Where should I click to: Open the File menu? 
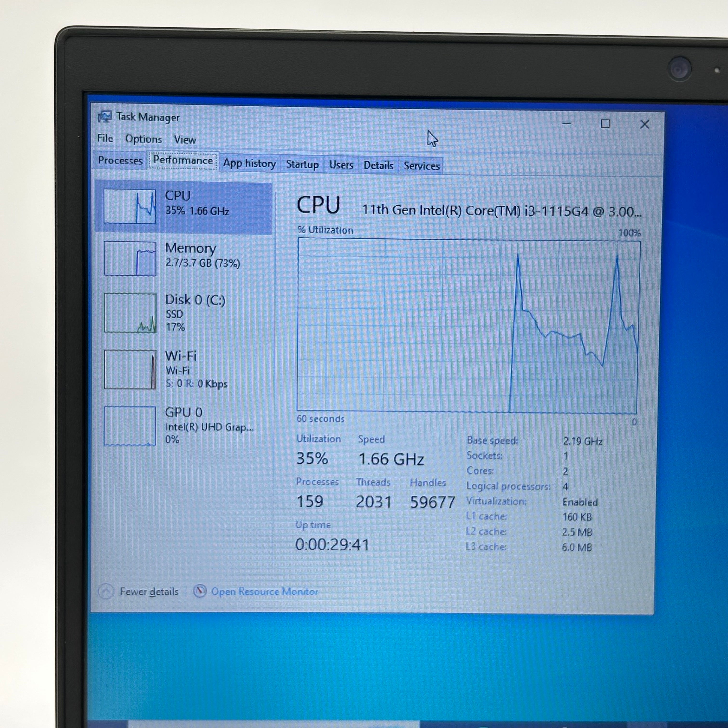click(x=105, y=138)
